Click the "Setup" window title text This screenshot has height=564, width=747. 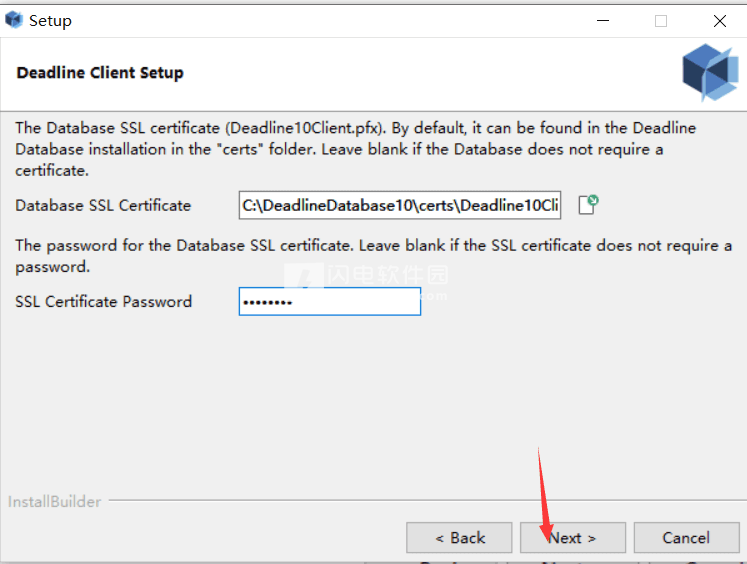(x=50, y=20)
